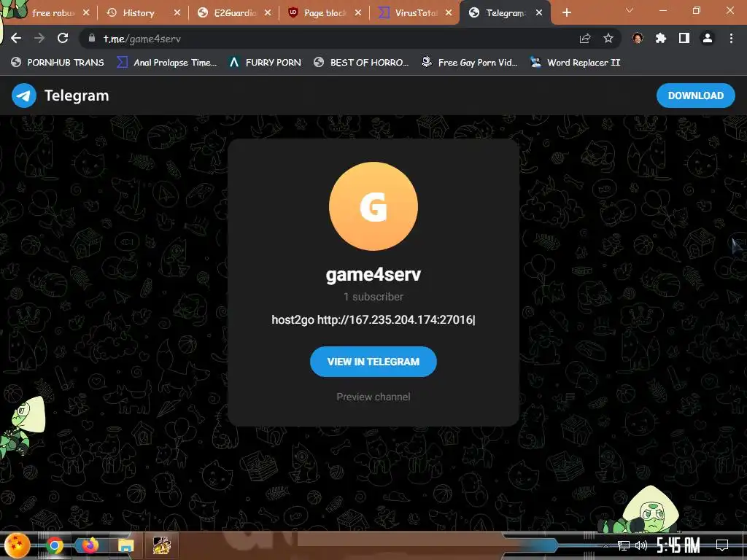Open the 'BEST OF HORRO...' bookmark
Image resolution: width=747 pixels, height=560 pixels.
(x=361, y=63)
